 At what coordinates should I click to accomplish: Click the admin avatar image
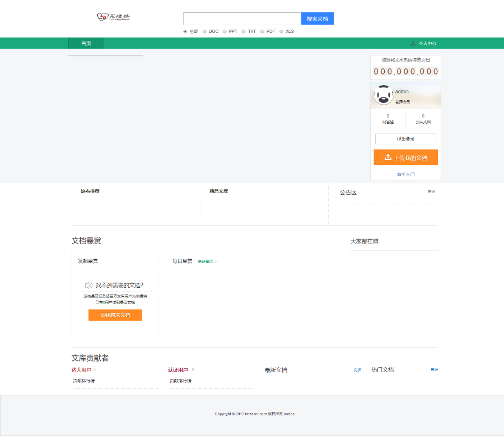[383, 95]
